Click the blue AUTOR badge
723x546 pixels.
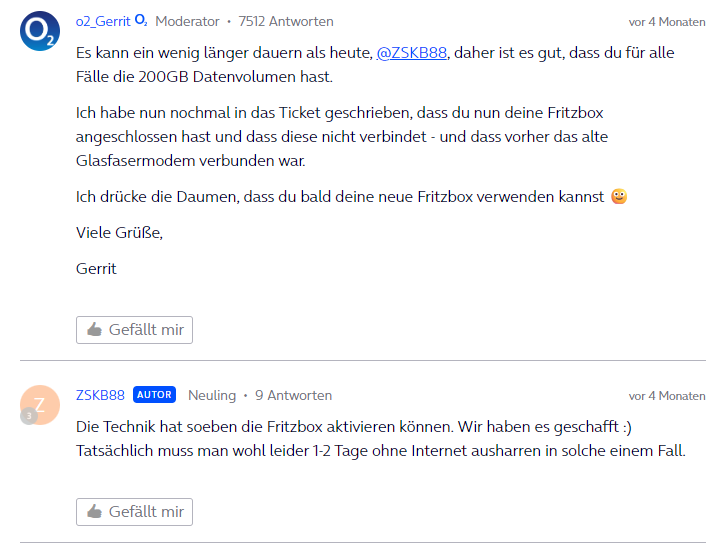(154, 395)
